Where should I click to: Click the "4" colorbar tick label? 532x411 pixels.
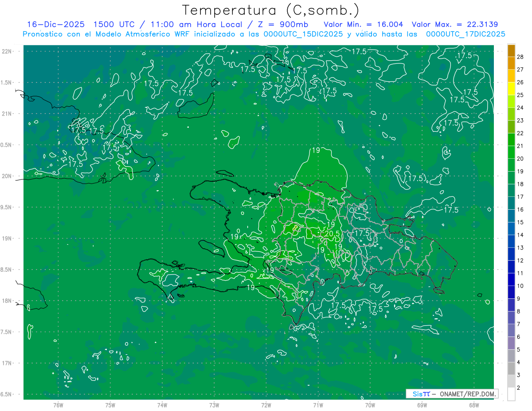(519, 363)
